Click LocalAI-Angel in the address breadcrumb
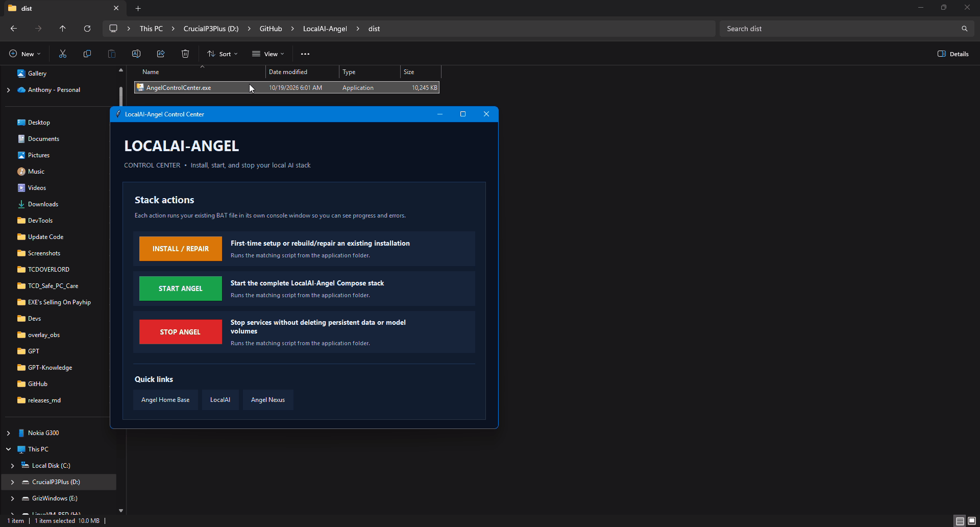The height and width of the screenshot is (527, 980). coord(325,29)
